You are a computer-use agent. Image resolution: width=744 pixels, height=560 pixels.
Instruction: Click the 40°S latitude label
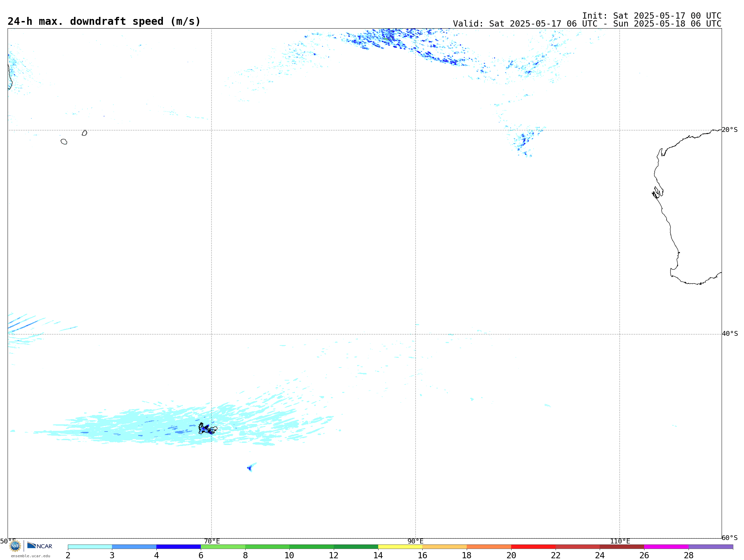click(730, 334)
